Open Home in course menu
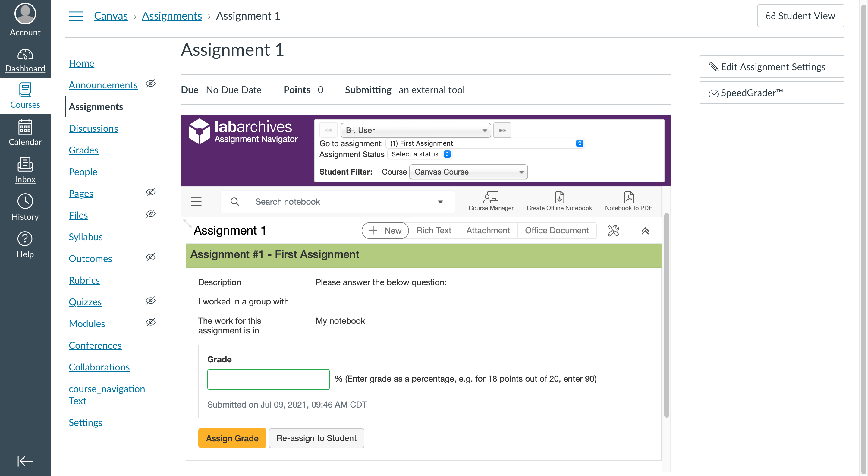Screen dimensions: 868x476 coord(81,63)
